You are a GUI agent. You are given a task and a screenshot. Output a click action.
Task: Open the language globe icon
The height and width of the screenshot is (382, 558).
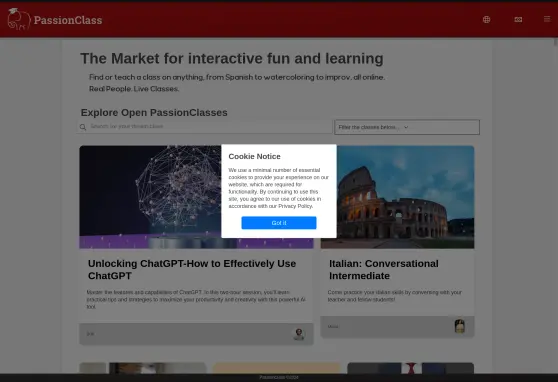tap(486, 20)
